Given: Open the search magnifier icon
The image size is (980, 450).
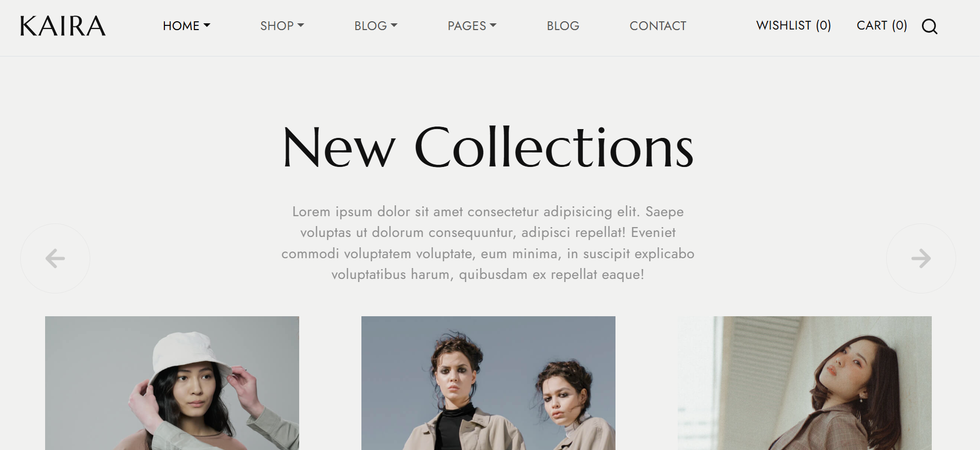Looking at the screenshot, I should [929, 26].
